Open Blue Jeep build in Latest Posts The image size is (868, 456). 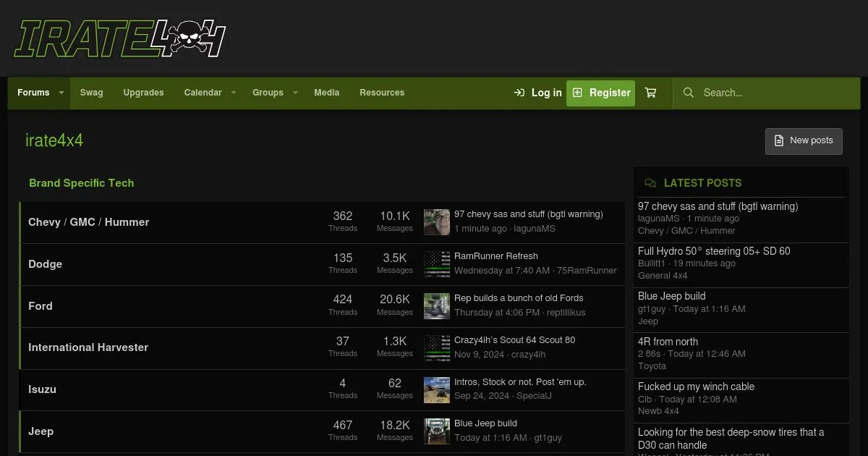[671, 296]
